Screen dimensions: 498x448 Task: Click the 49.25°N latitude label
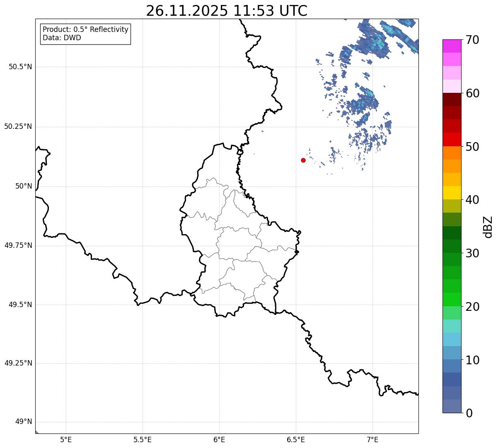coord(18,363)
